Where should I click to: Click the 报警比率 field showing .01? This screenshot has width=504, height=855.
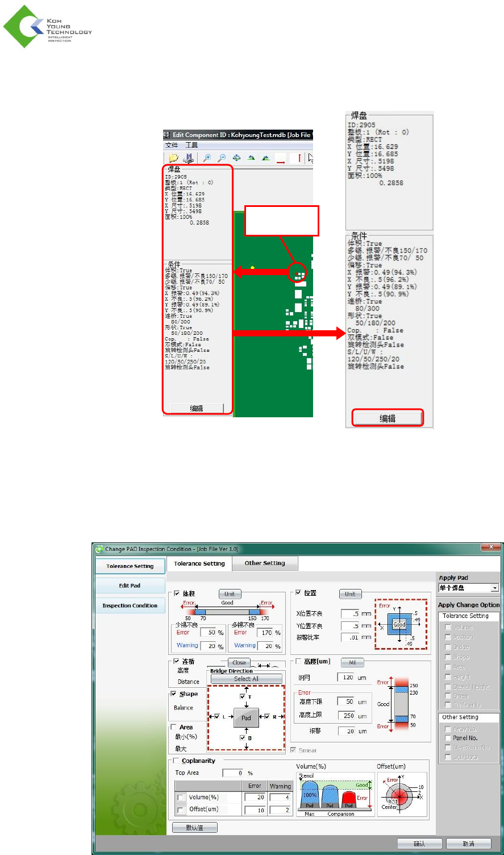350,637
